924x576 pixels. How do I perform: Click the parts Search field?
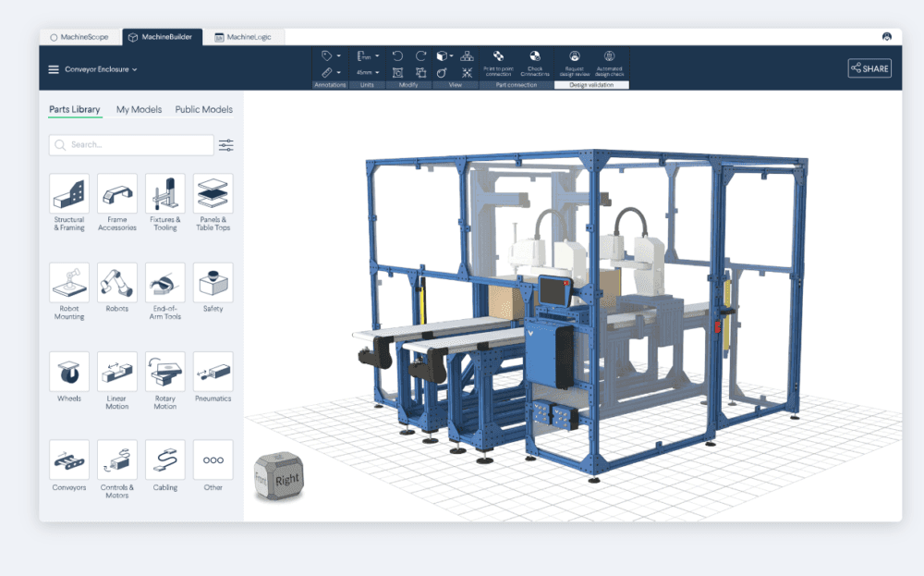[131, 145]
